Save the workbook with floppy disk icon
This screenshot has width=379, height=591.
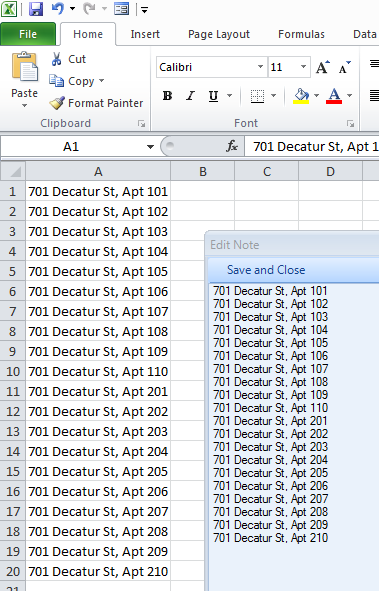pos(36,9)
